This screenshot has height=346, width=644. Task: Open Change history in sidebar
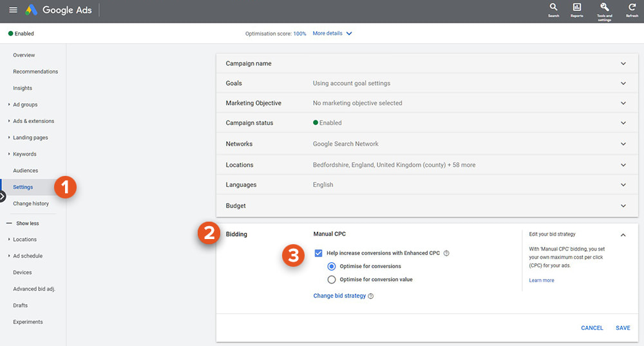[x=31, y=204]
